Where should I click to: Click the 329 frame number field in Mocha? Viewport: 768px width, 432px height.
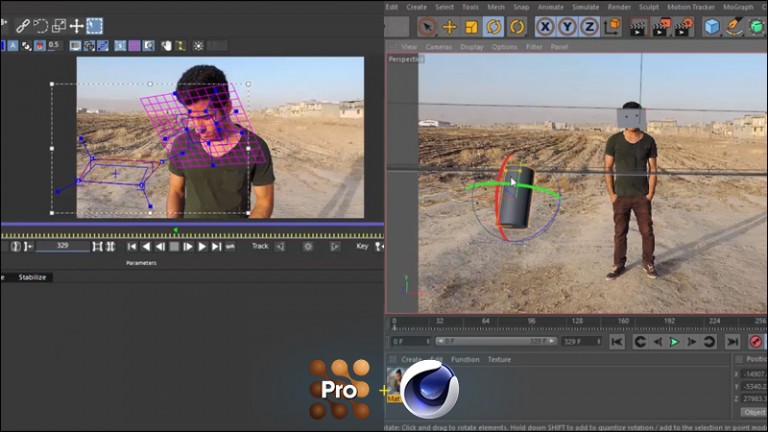click(63, 246)
